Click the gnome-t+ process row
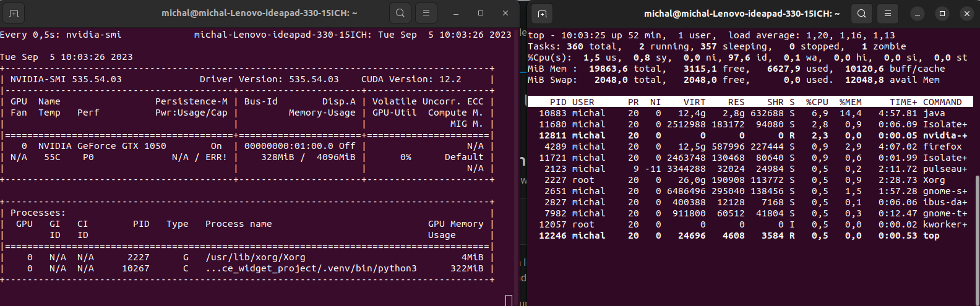 (x=750, y=213)
